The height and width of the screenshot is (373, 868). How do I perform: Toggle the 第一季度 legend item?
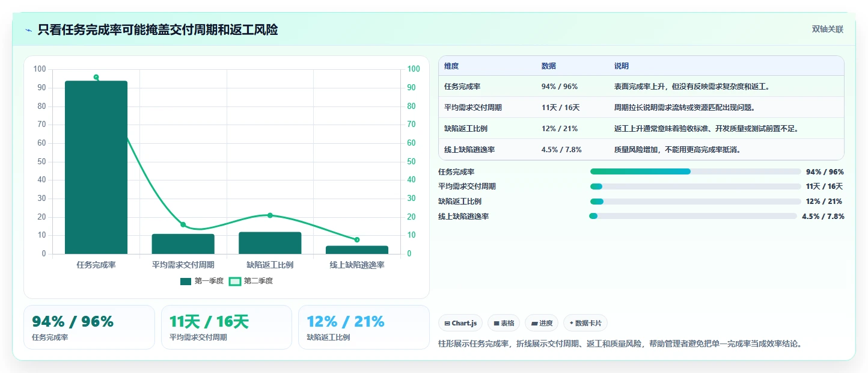pos(202,281)
